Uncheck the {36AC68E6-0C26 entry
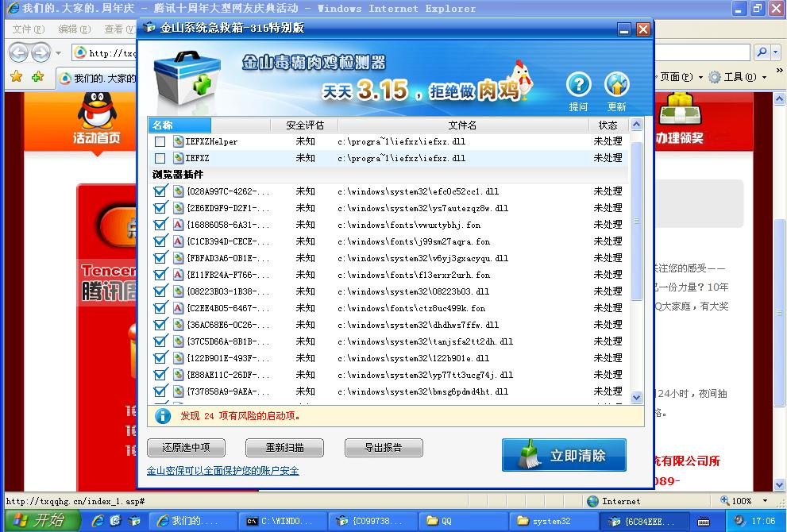 [x=160, y=325]
